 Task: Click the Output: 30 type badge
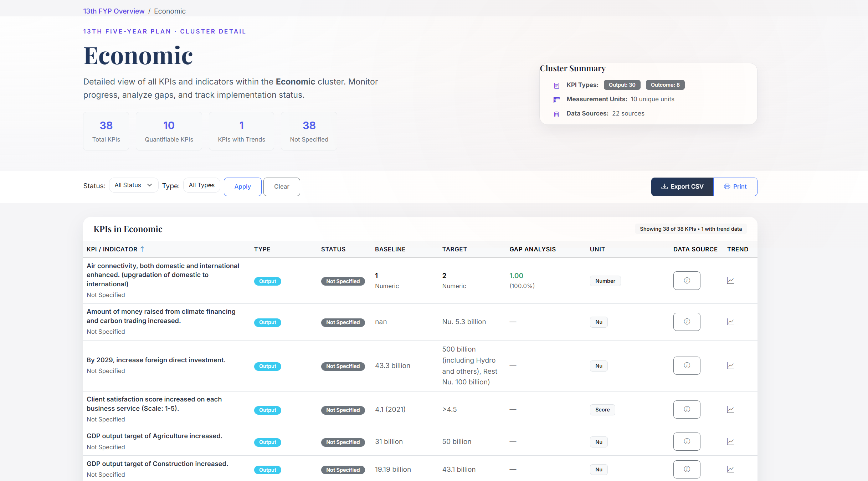[x=622, y=85]
